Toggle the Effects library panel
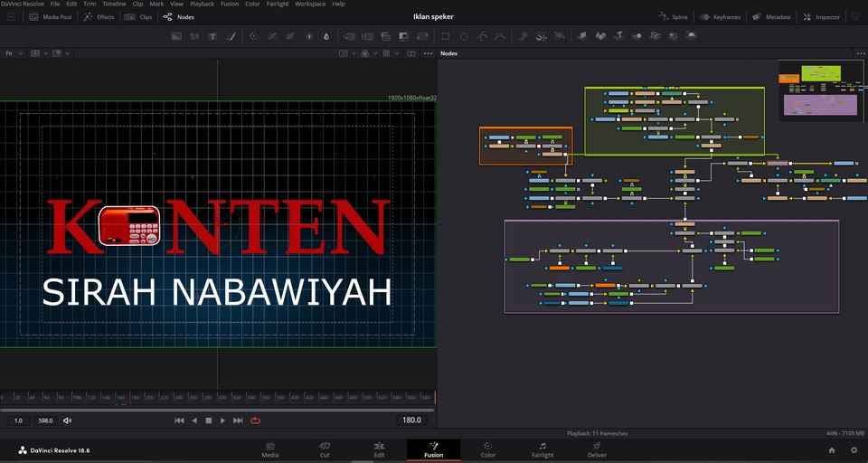The width and height of the screenshot is (868, 463). tap(99, 16)
